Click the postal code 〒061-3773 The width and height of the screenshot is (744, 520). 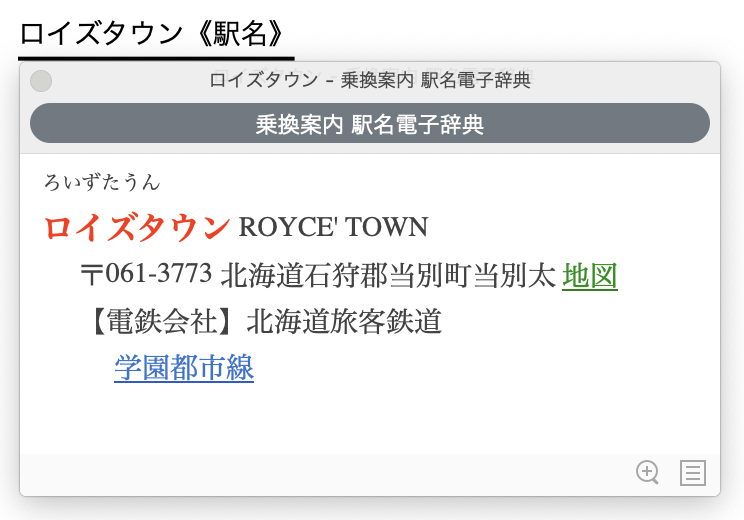[x=146, y=274]
